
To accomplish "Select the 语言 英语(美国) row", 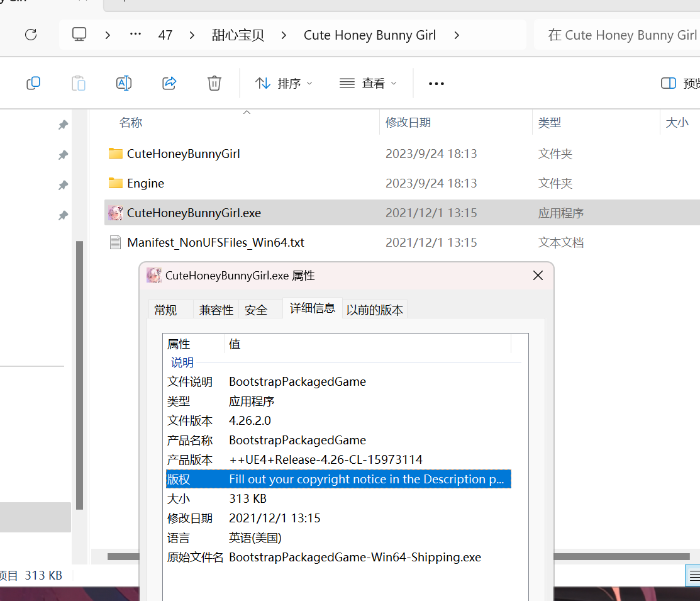I will coord(338,538).
